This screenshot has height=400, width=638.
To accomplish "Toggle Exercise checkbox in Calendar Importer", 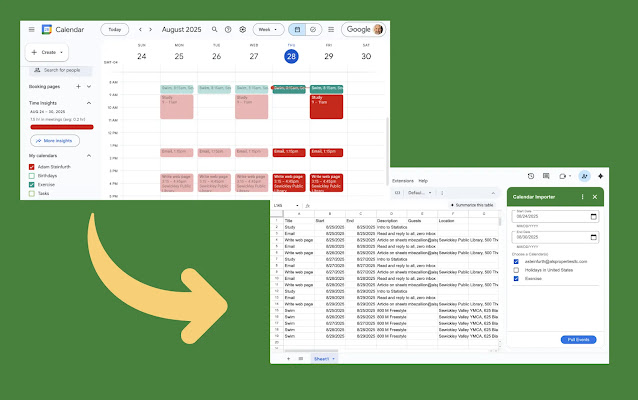I will 516,279.
